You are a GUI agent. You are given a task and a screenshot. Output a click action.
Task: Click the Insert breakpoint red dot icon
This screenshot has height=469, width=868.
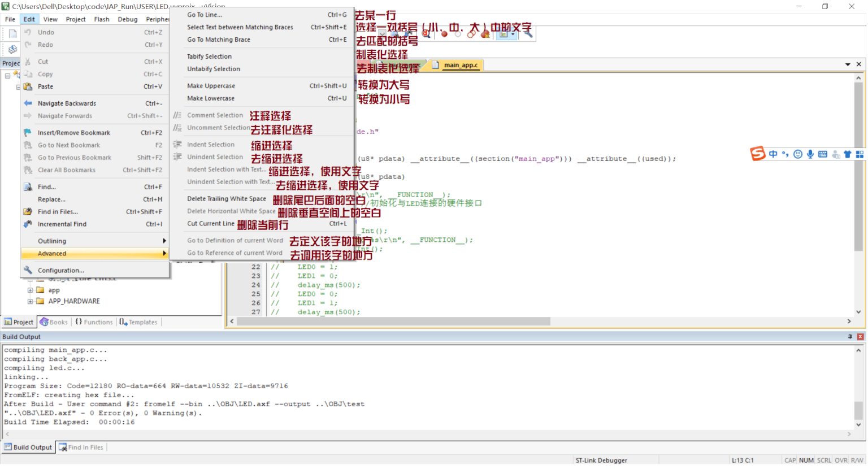coord(444,34)
